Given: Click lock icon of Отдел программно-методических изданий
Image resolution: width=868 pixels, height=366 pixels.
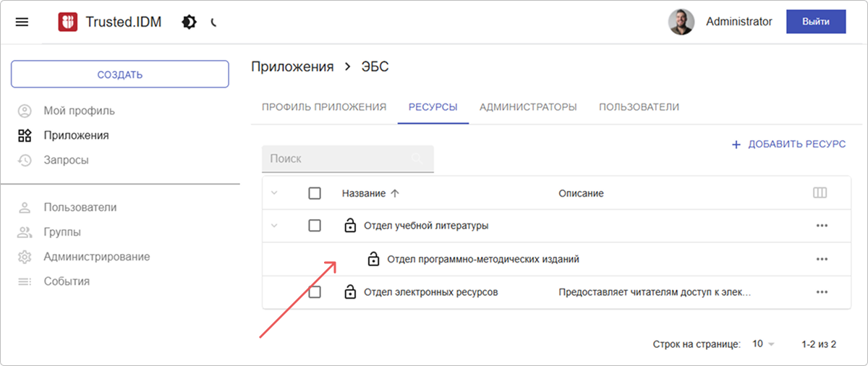Looking at the screenshot, I should tap(373, 258).
